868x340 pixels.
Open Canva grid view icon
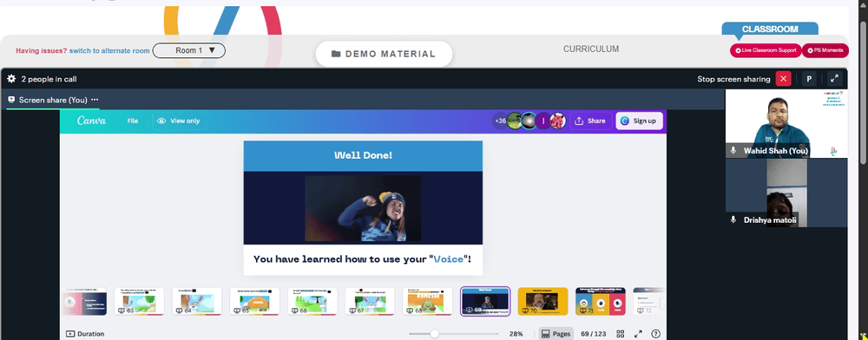(621, 334)
